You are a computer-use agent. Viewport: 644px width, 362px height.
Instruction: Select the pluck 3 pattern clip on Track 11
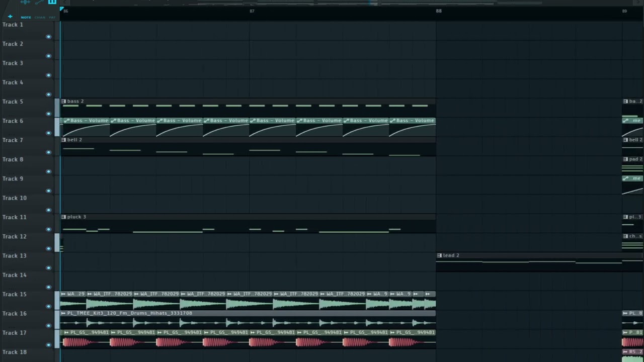(248, 224)
